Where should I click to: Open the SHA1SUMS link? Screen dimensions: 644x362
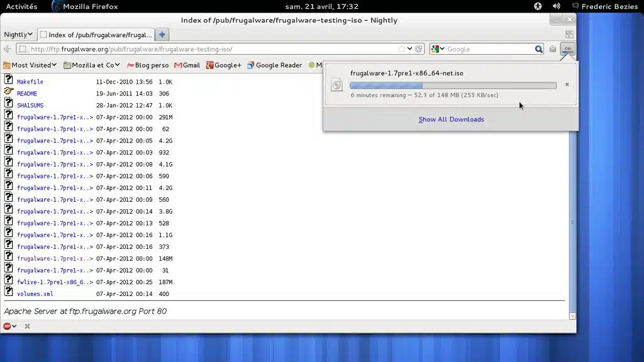coord(30,106)
